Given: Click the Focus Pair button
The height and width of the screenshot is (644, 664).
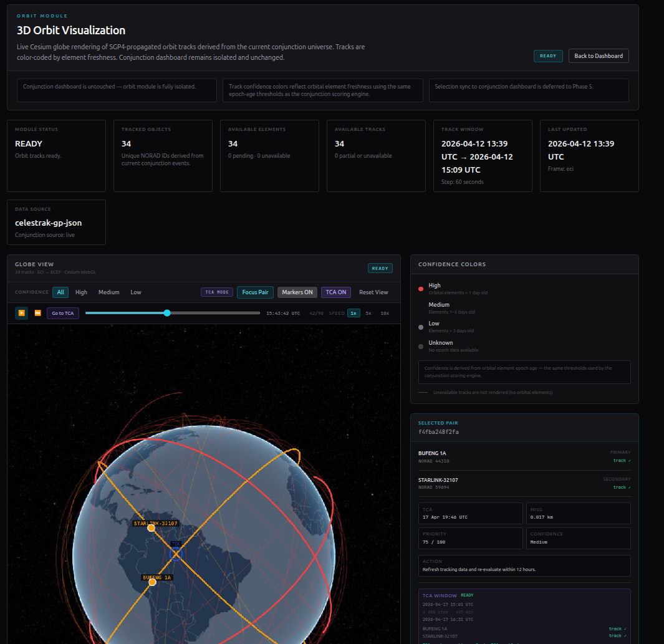Looking at the screenshot, I should pos(256,292).
